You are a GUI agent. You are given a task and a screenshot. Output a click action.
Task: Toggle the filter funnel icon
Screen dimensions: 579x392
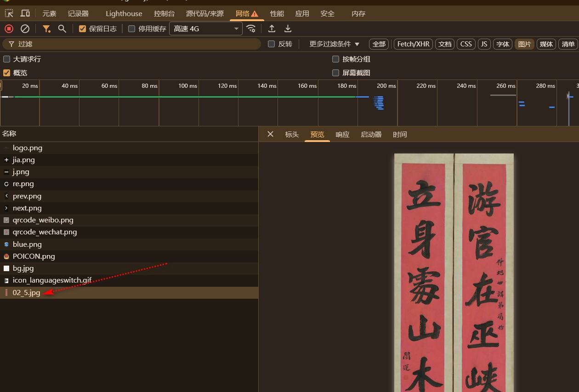click(46, 28)
